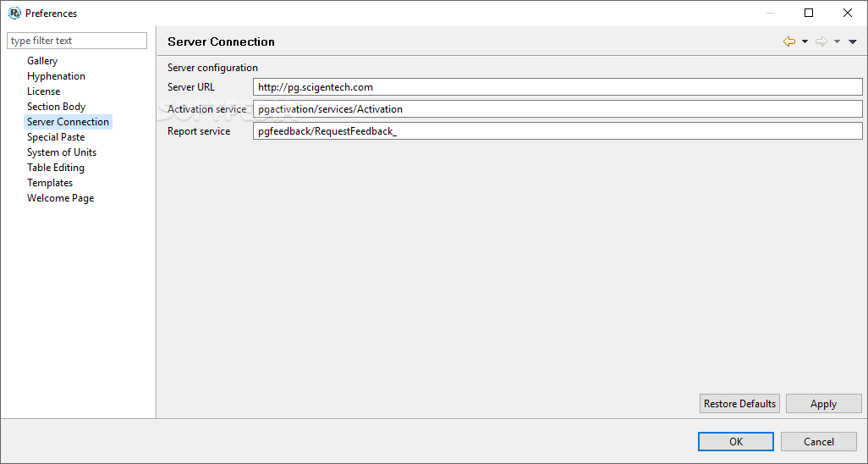Screen dimensions: 868x464
Task: Click the Server URL label
Action: tap(191, 87)
